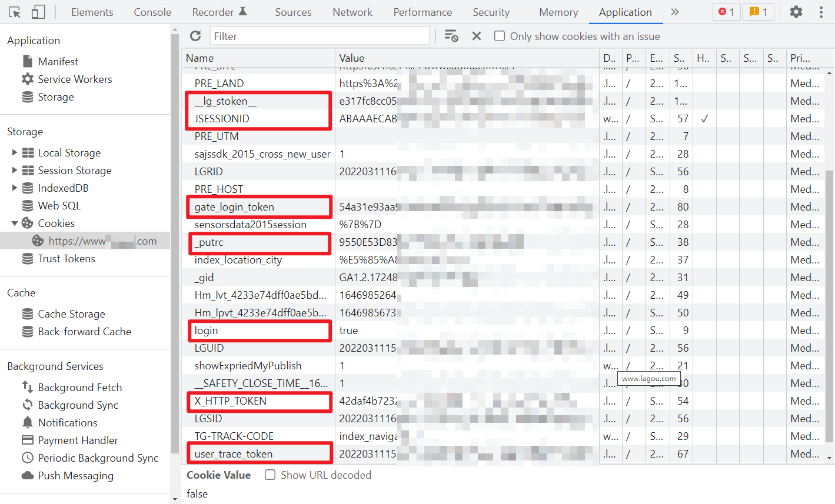Switch to the Memory tab
Image resolution: width=835 pixels, height=504 pixels.
(x=558, y=12)
